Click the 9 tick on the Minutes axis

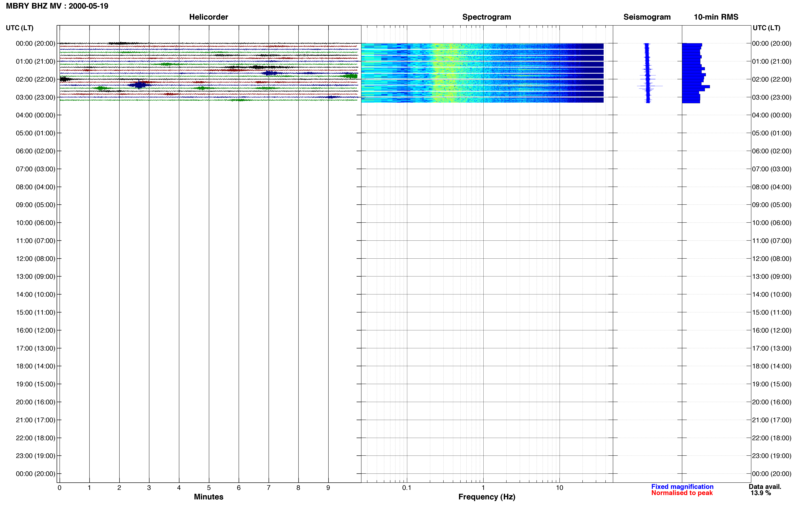[328, 488]
